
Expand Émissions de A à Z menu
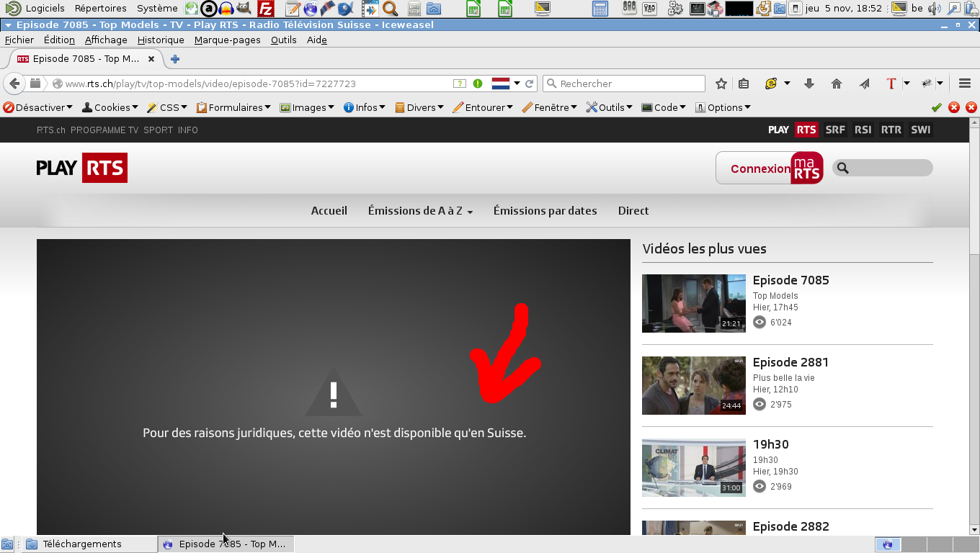click(420, 211)
